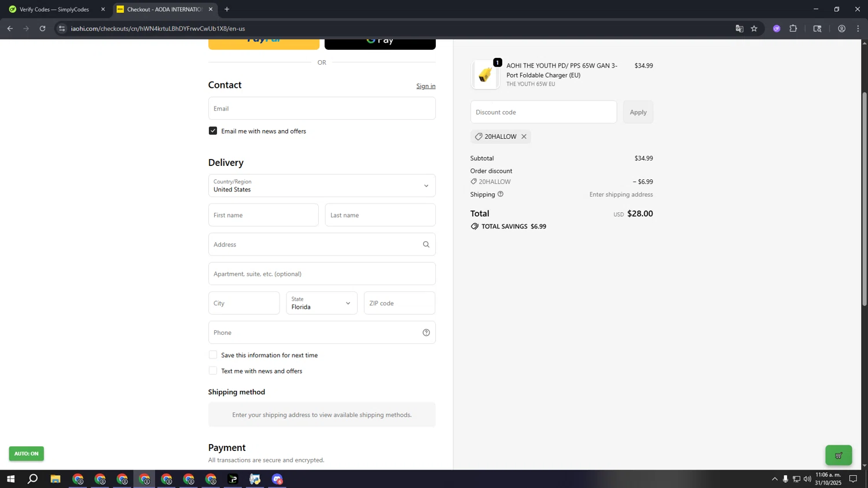Viewport: 868px width, 488px height.
Task: Click the Sign in link
Action: pos(426,86)
